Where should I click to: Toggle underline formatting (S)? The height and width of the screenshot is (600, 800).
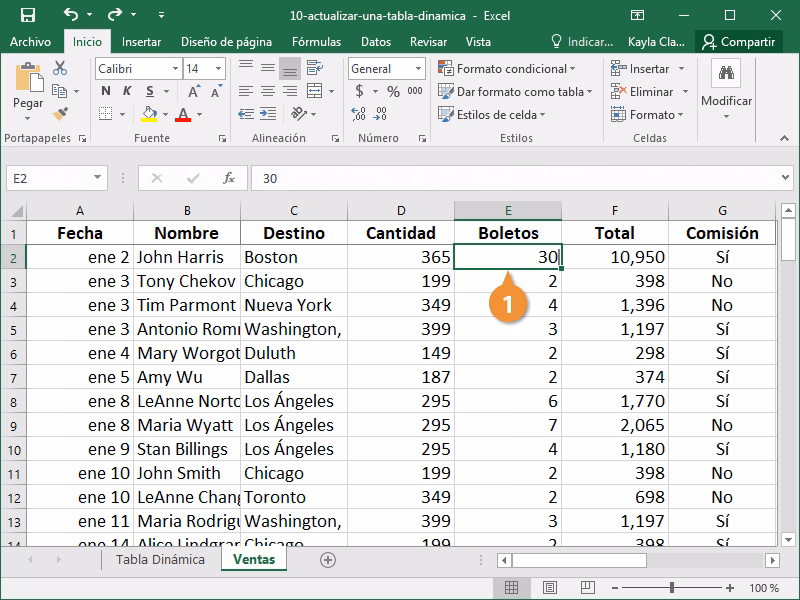tap(149, 91)
